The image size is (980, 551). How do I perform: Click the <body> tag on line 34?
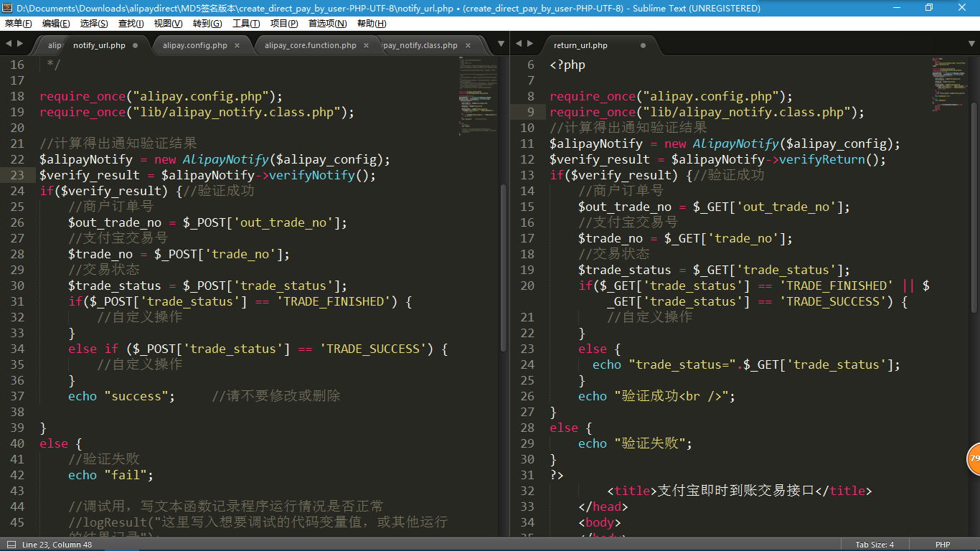click(599, 522)
